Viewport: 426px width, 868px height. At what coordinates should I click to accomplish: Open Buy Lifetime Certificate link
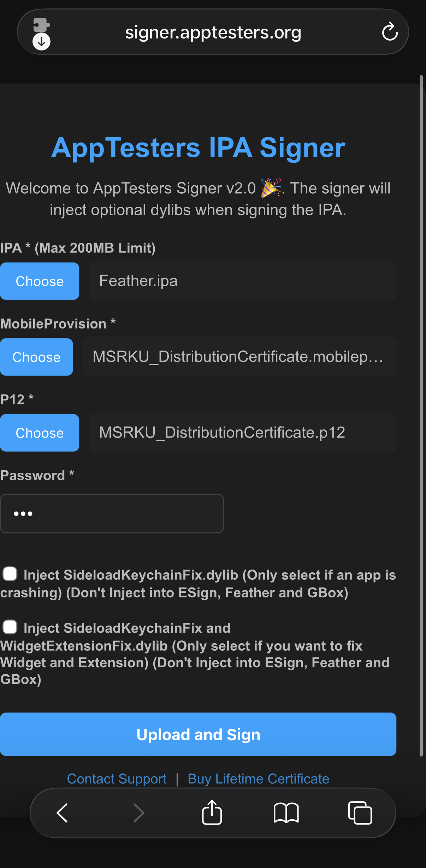click(258, 778)
